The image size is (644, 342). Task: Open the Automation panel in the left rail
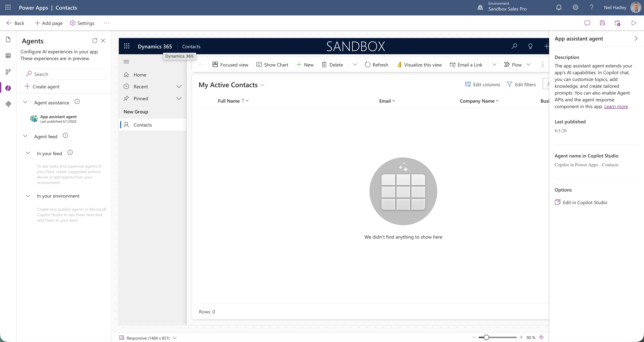(8, 72)
